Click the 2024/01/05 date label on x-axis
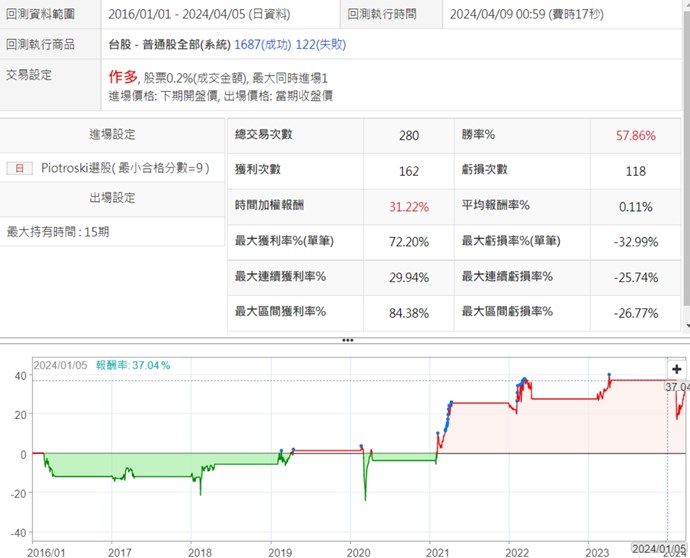Viewport: 690px width, 558px height. point(659,549)
